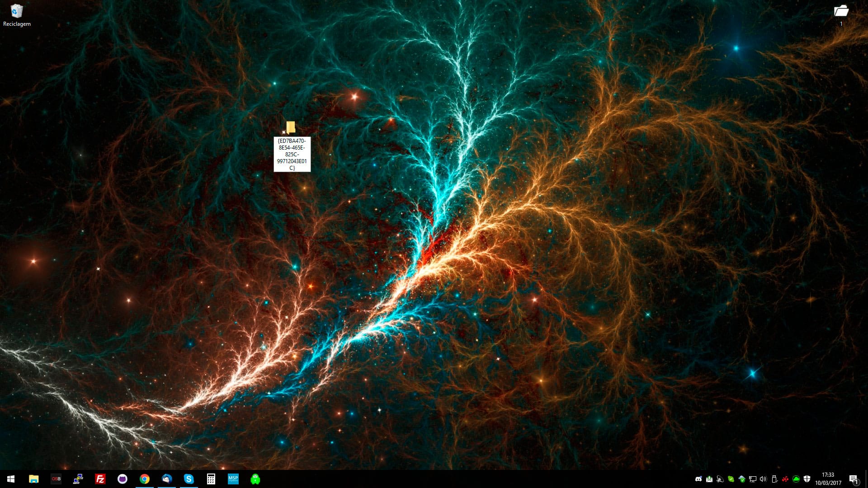Open the Windows Start menu
868x488 pixels.
pyautogui.click(x=11, y=479)
